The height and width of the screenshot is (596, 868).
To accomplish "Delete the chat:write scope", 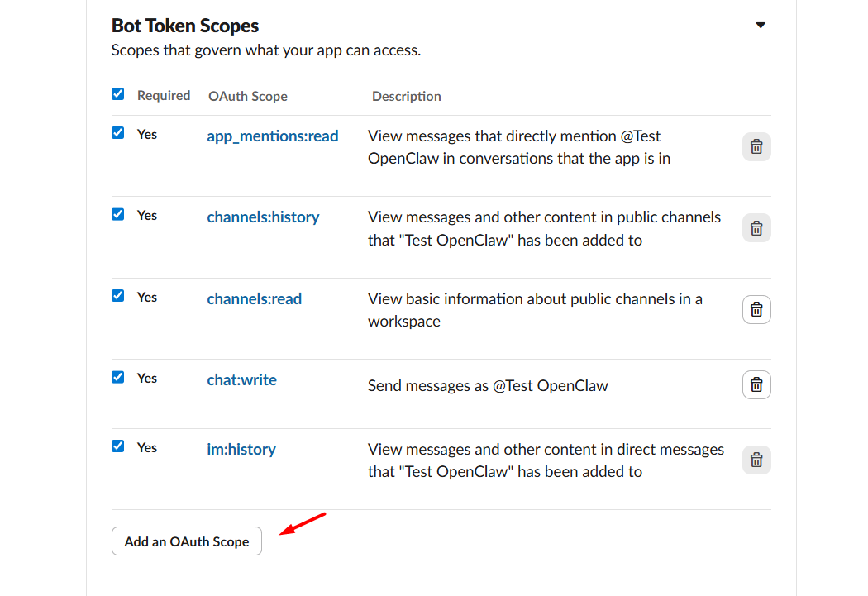I will point(756,385).
